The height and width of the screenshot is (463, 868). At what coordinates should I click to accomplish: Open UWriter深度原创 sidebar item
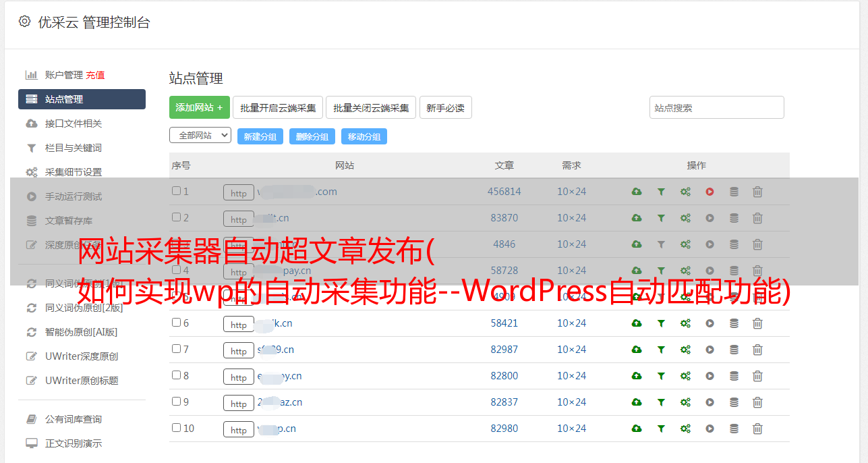82,356
